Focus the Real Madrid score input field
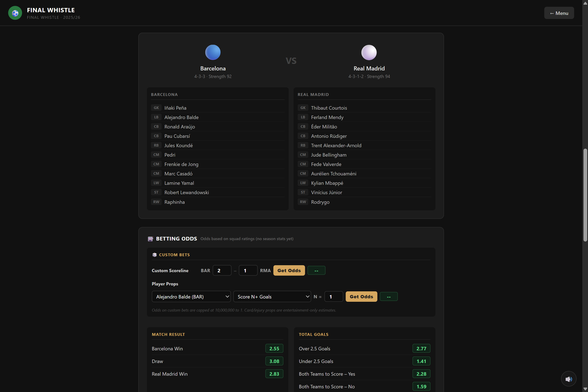 [248, 271]
